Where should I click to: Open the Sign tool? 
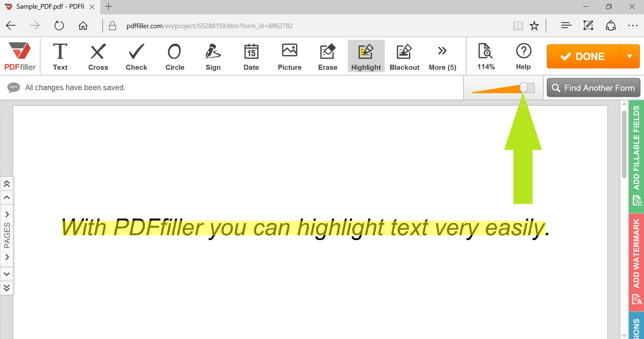point(213,56)
